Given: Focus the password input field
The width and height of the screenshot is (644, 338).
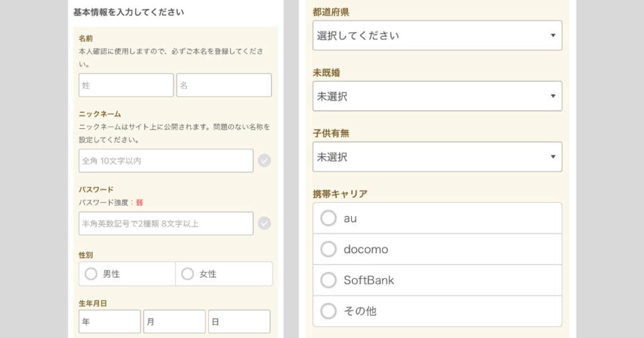Looking at the screenshot, I should point(166,224).
